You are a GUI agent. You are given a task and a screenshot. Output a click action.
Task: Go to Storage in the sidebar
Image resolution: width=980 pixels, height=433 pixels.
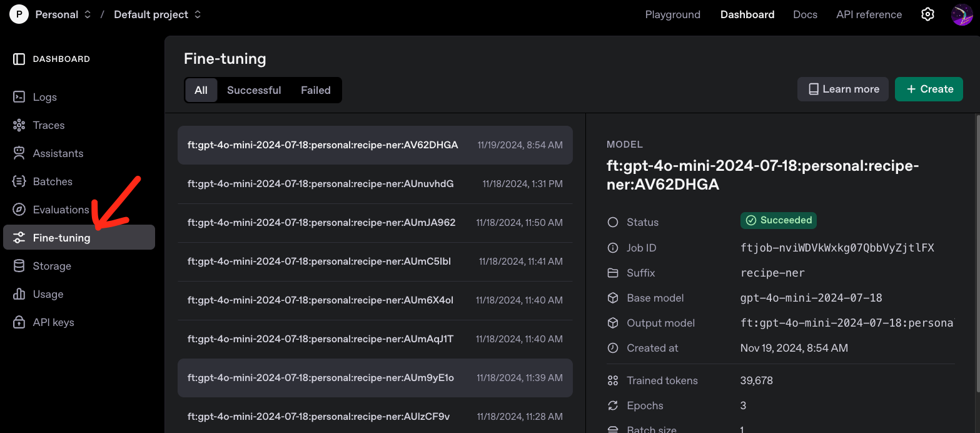pyautogui.click(x=79, y=266)
